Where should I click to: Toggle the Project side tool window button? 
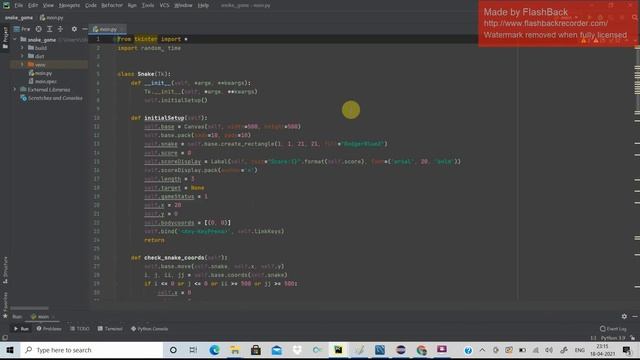[x=5, y=38]
